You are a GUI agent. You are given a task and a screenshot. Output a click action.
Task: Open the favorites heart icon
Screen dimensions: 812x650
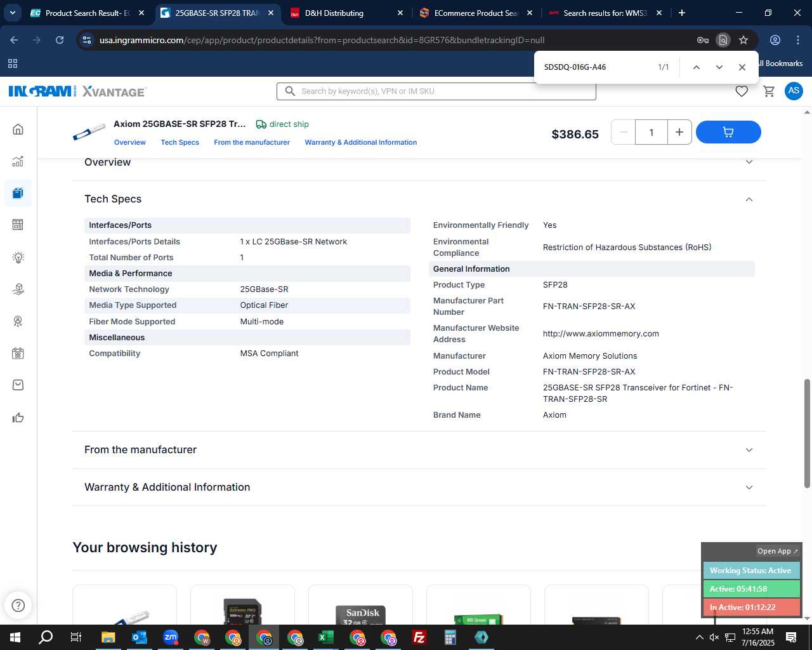(742, 91)
